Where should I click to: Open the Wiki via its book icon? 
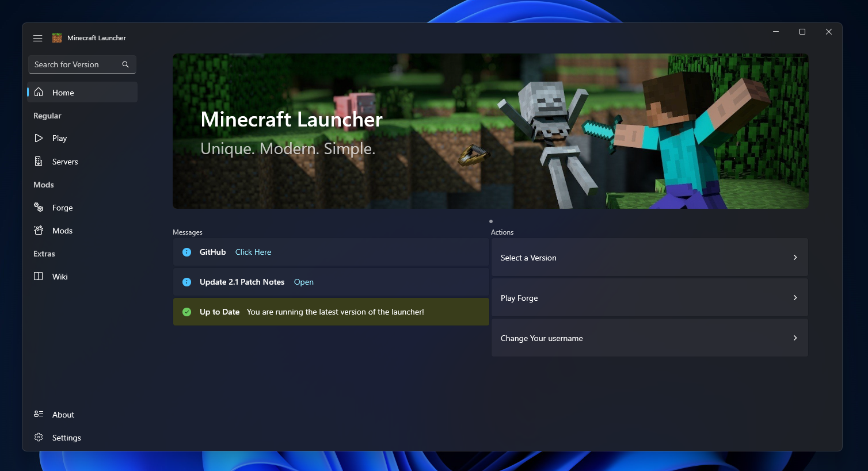pyautogui.click(x=38, y=276)
